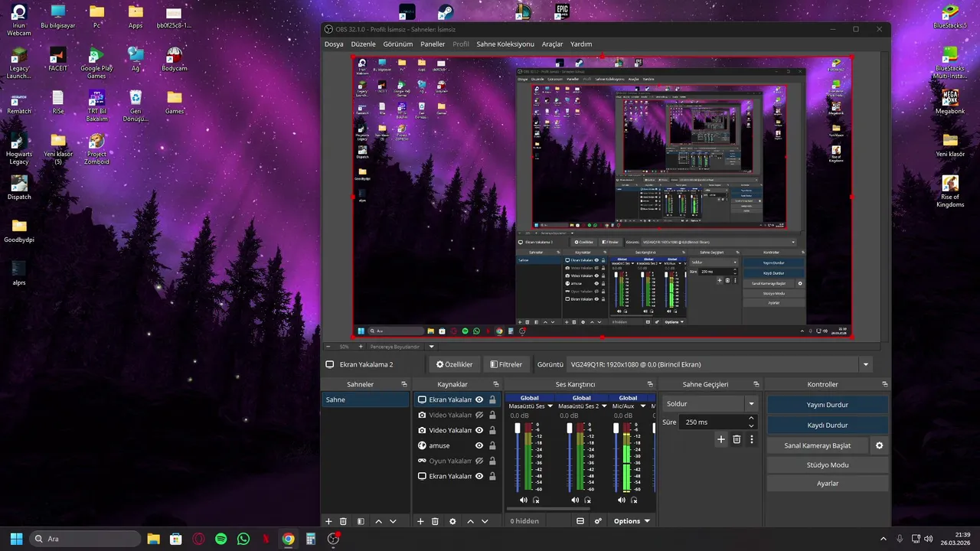980x551 pixels.
Task: Add a transition with Sahne Geçişleri plus icon
Action: coord(720,439)
